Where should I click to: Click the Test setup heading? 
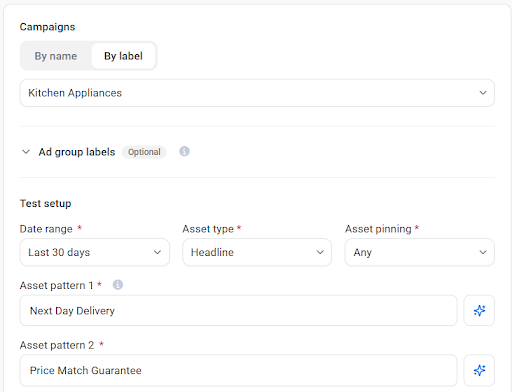(45, 203)
